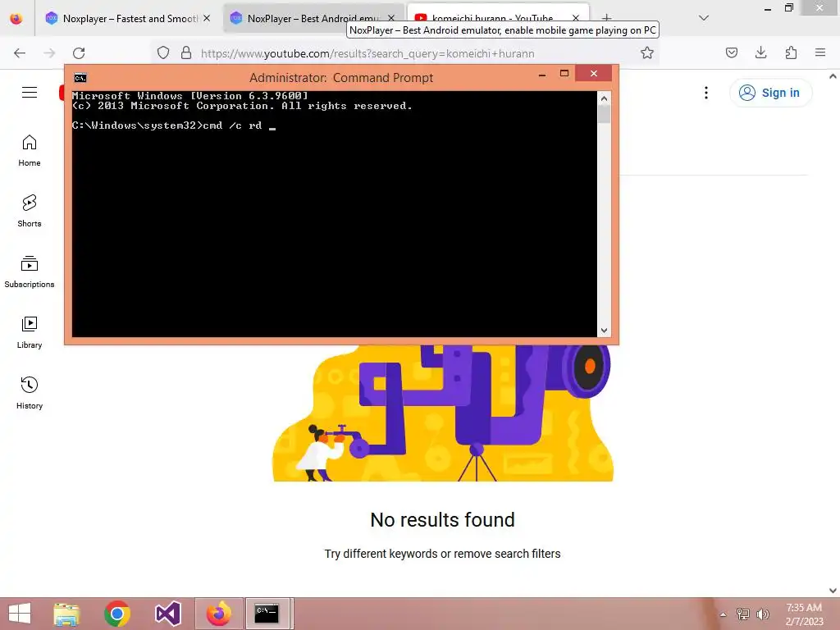Expand the list all tabs dropdown
Screen dimensions: 840x630
coord(704,18)
